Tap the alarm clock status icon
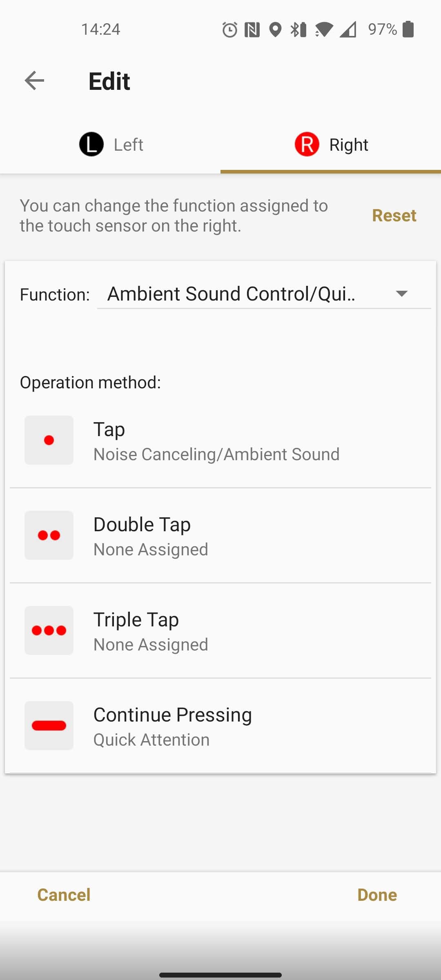The height and width of the screenshot is (980, 441). pos(229,29)
